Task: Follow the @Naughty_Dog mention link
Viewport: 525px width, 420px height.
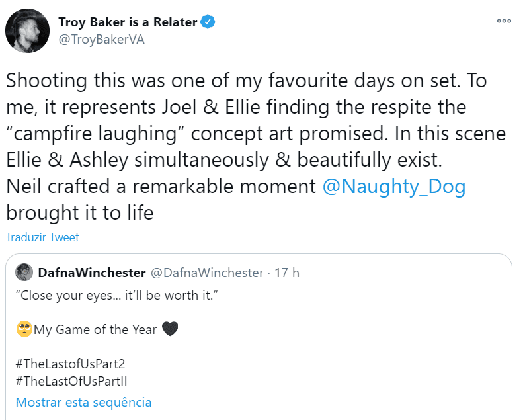Action: (394, 187)
